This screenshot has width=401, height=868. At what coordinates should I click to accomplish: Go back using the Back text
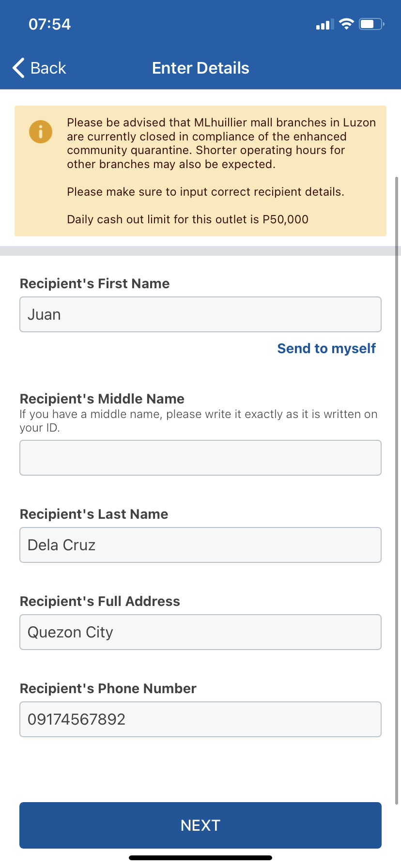coord(48,68)
